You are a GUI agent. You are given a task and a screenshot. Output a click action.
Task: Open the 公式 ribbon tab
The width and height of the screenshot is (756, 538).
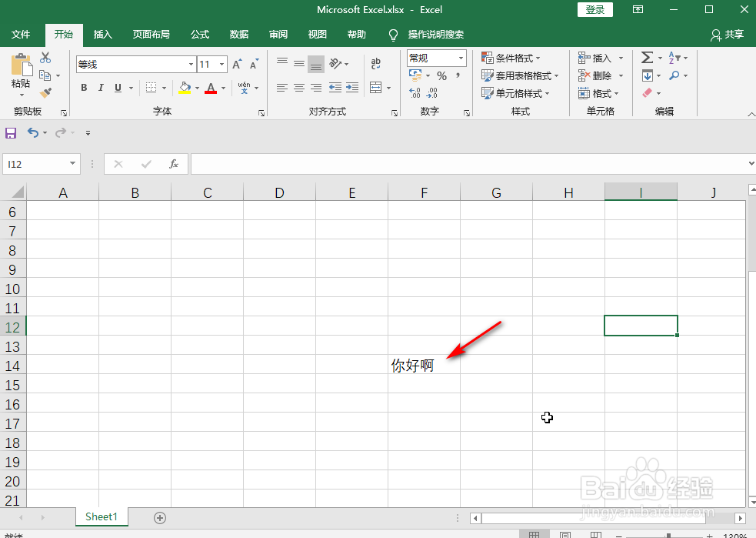point(199,34)
